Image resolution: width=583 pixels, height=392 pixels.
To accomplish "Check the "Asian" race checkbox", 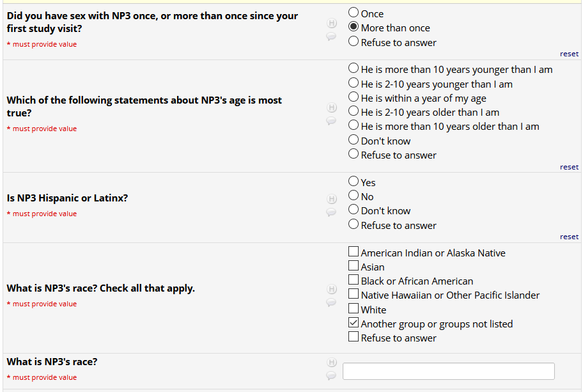I will pyautogui.click(x=354, y=266).
